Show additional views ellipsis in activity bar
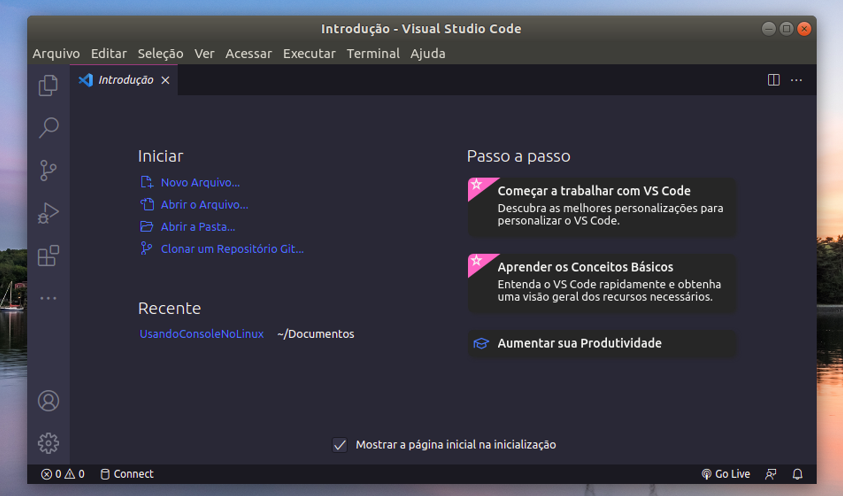Screen dimensions: 843x496 click(x=48, y=298)
